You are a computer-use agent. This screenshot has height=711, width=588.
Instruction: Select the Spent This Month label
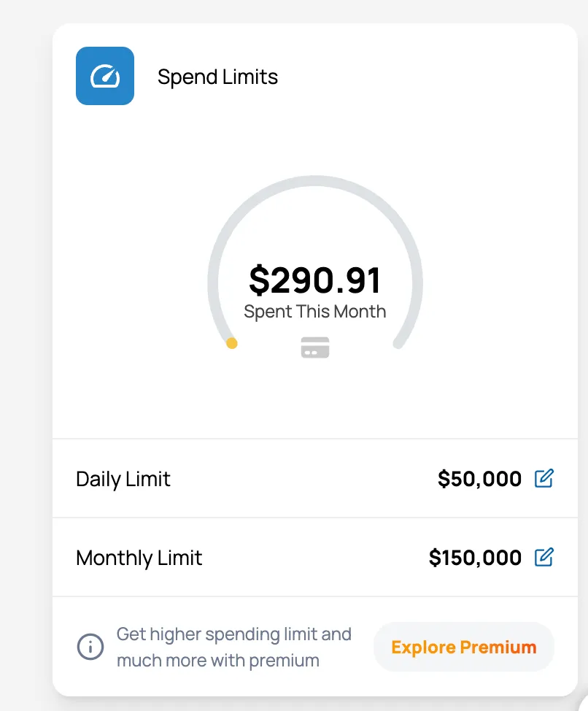pyautogui.click(x=314, y=311)
